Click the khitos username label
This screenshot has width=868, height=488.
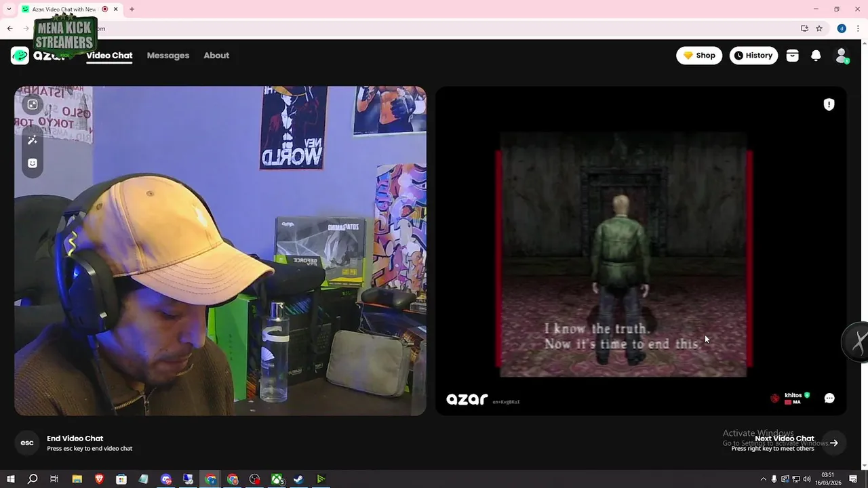click(793, 395)
